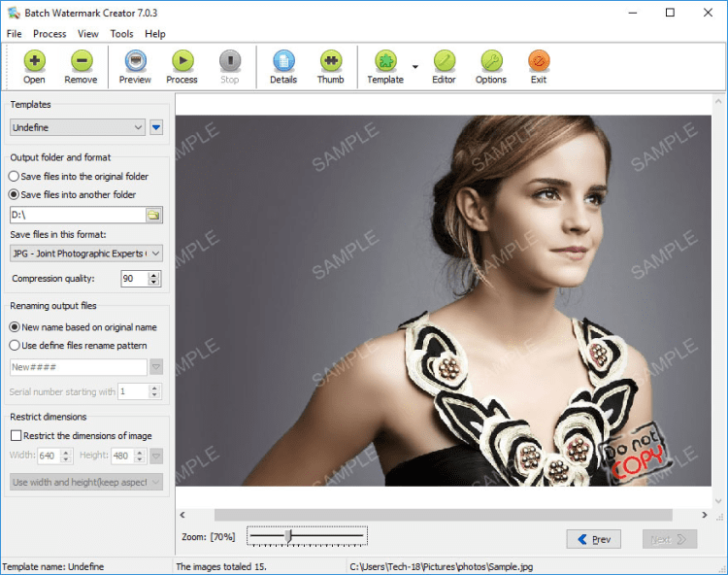Enable Restrict the dimensions of image
The width and height of the screenshot is (728, 575).
(x=16, y=436)
